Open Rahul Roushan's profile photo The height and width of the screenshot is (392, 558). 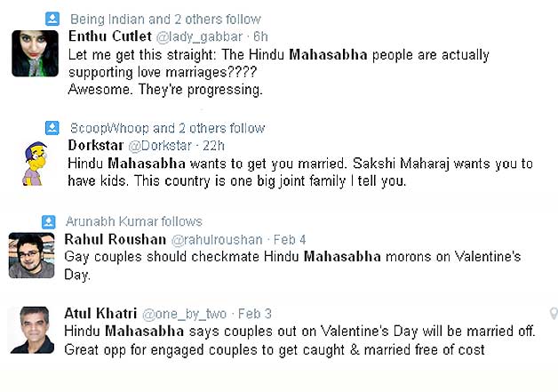pyautogui.click(x=32, y=255)
